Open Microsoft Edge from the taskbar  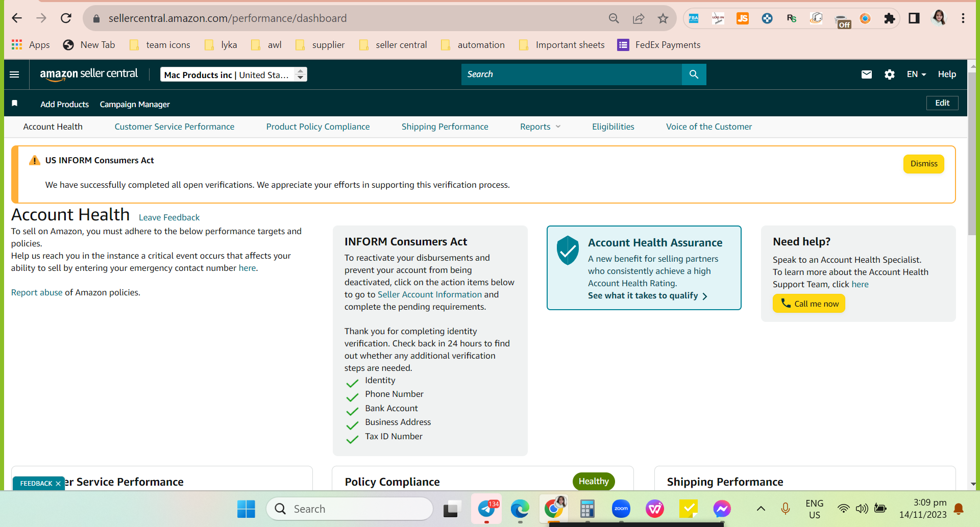[520, 509]
